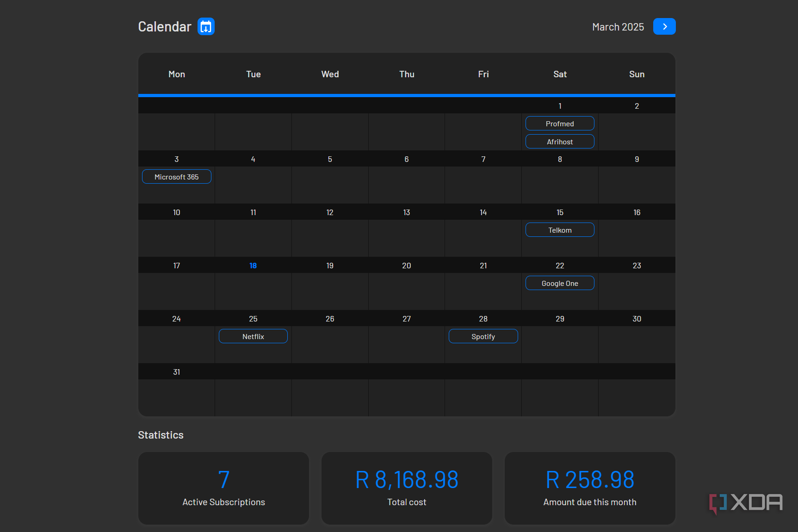The height and width of the screenshot is (532, 798).
Task: Select the "Fri" column header
Action: pyautogui.click(x=483, y=74)
